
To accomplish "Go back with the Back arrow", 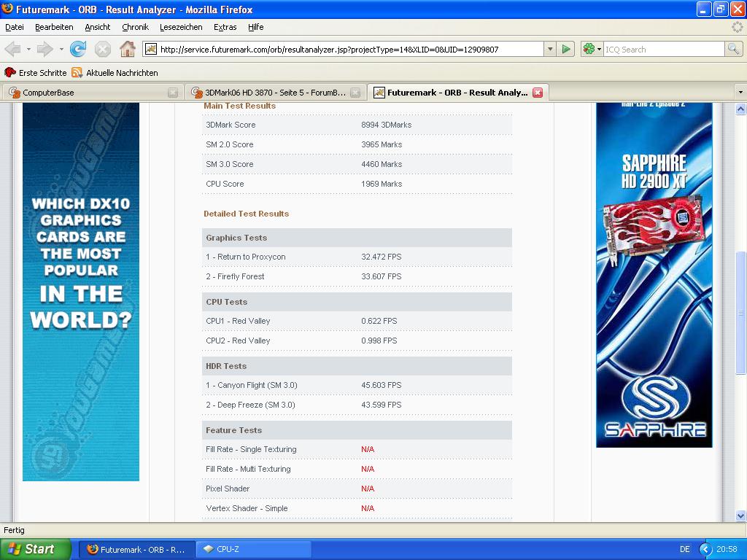I will click(x=13, y=49).
